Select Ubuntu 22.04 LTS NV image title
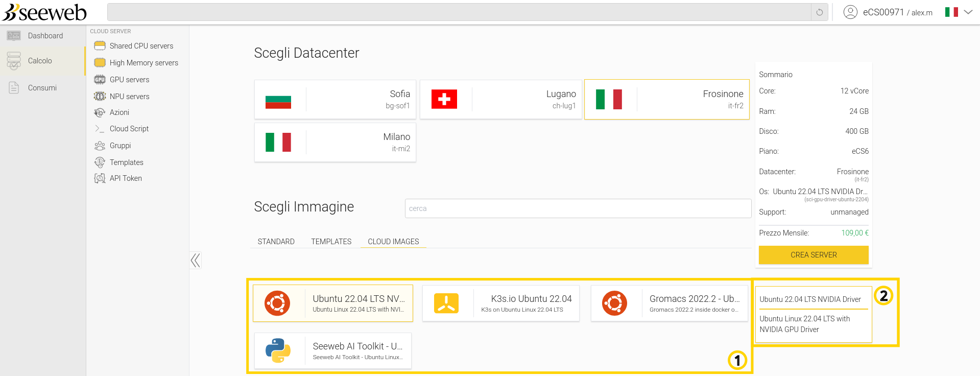 coord(358,299)
